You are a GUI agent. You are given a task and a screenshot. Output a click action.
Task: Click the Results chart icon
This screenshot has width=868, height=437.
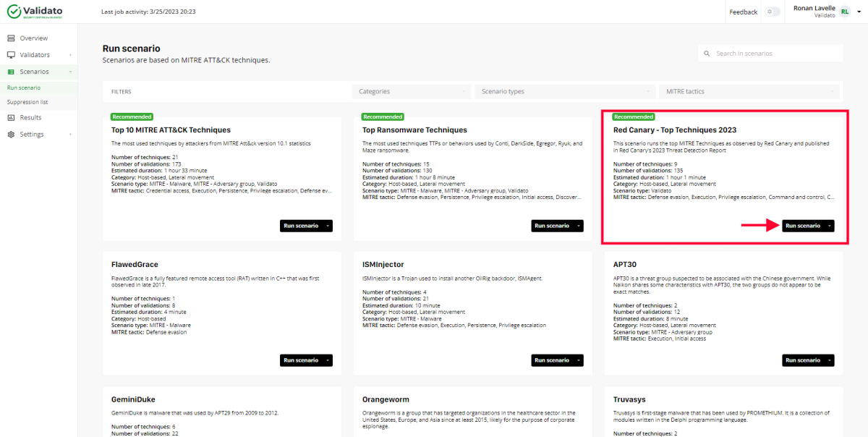point(11,117)
